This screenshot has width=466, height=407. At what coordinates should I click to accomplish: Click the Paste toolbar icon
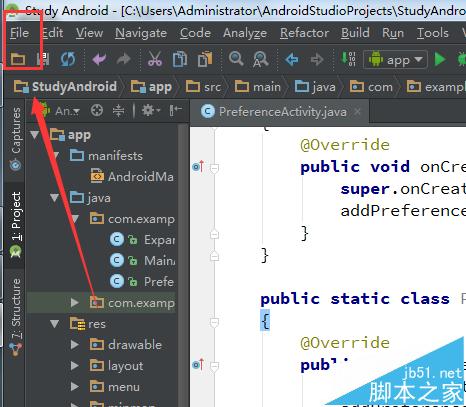pyautogui.click(x=205, y=59)
